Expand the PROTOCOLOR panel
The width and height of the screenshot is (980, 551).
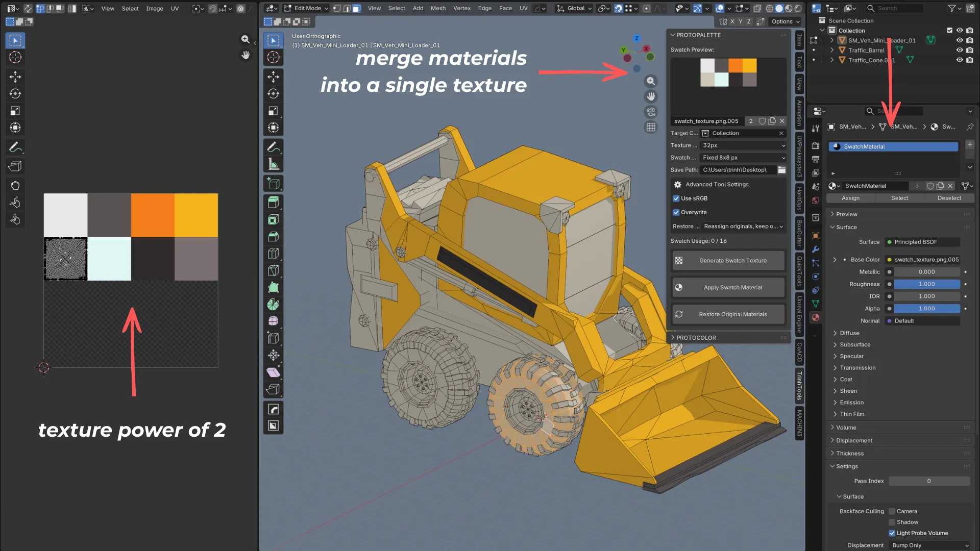[x=696, y=338]
